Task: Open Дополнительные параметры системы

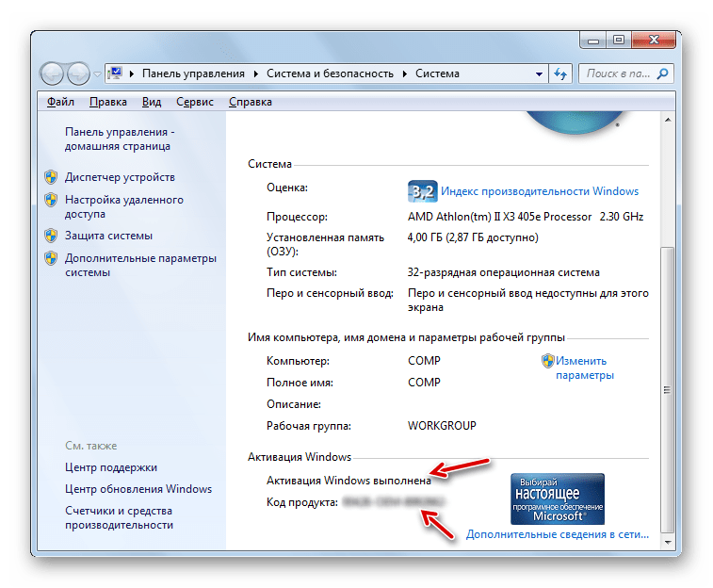Action: tap(140, 265)
